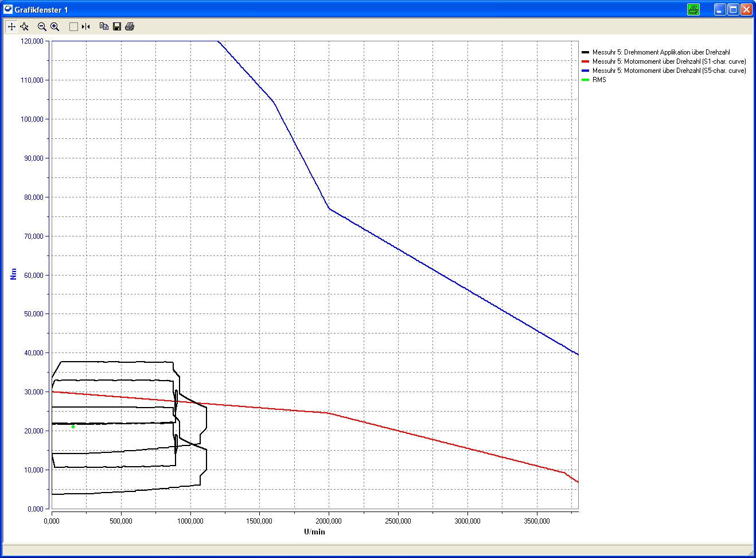Print the graph from the toolbar printer icon
Screen dimensions: 756x558
pyautogui.click(x=130, y=26)
